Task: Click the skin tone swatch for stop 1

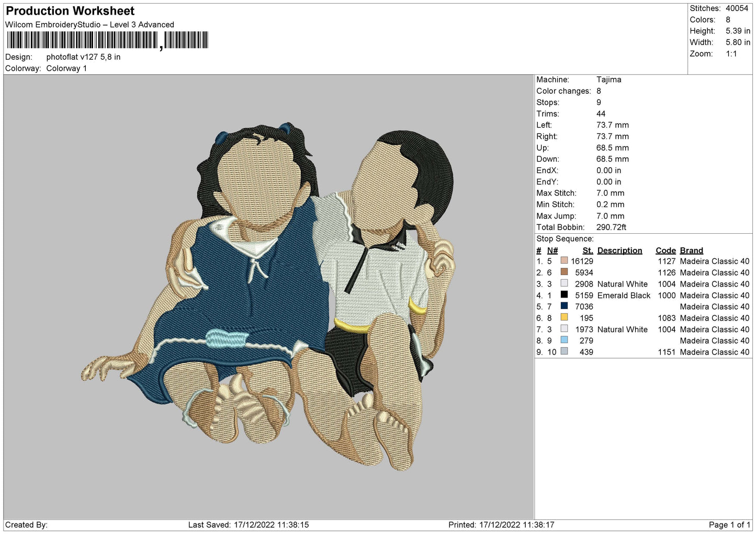Action: pos(564,261)
